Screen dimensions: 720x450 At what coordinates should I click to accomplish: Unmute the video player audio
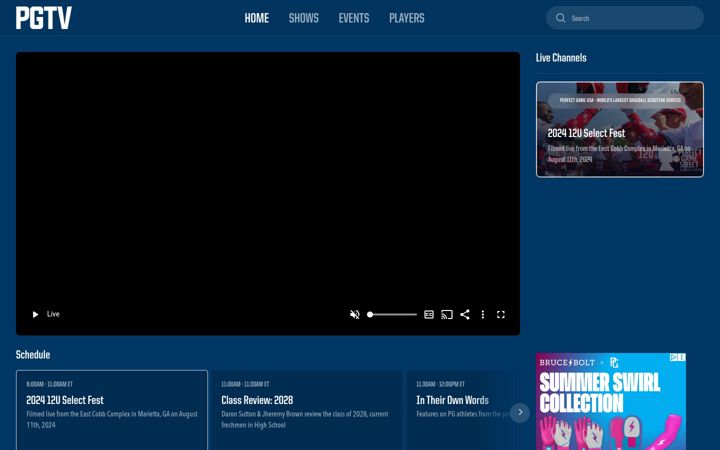[354, 315]
